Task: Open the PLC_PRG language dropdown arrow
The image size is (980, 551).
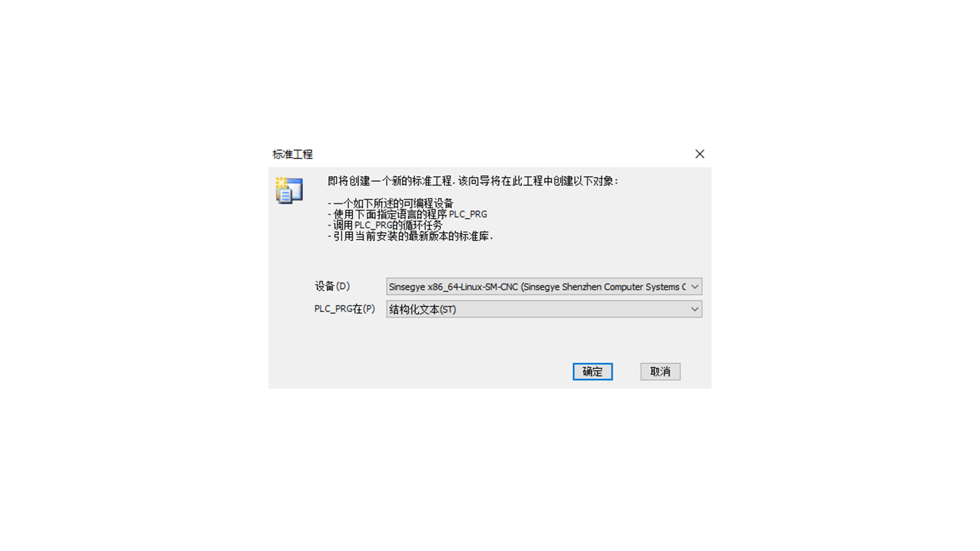Action: click(695, 309)
